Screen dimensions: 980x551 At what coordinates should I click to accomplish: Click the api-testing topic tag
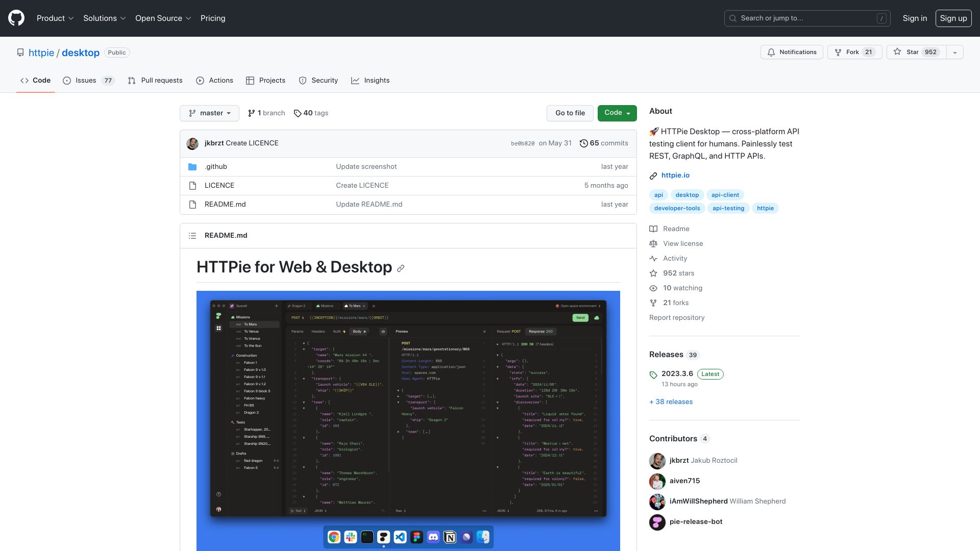pos(728,208)
